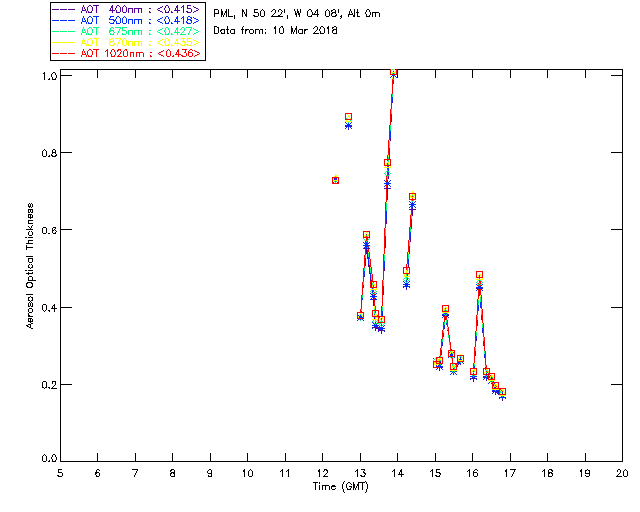This screenshot has height=512, width=640.
Task: Click the peak marker near 0.48 after time 16
Action: (x=480, y=275)
